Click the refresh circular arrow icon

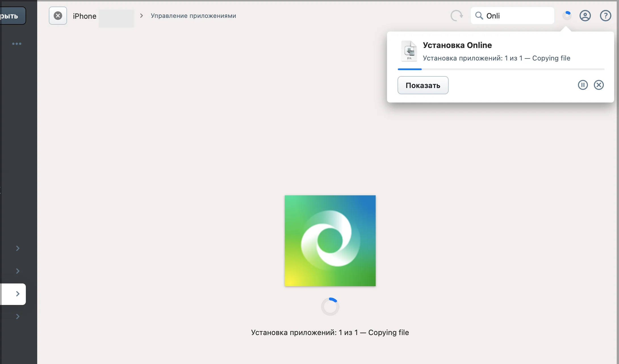tap(457, 16)
